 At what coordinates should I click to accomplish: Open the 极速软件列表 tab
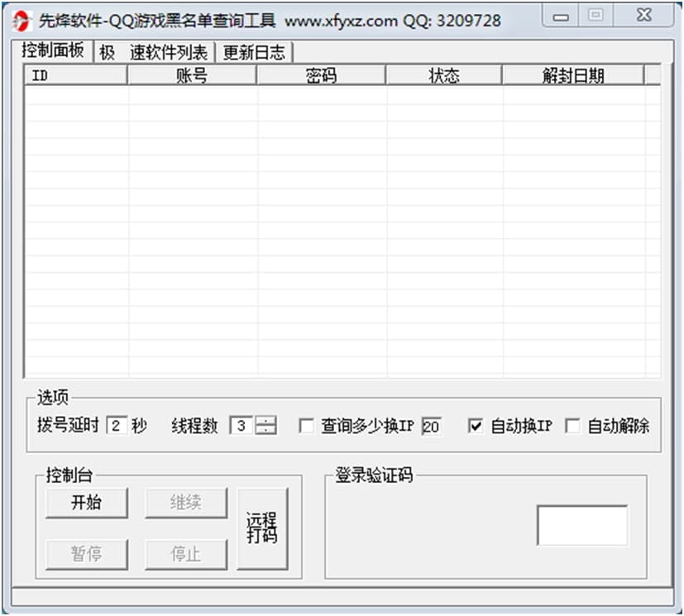click(154, 53)
